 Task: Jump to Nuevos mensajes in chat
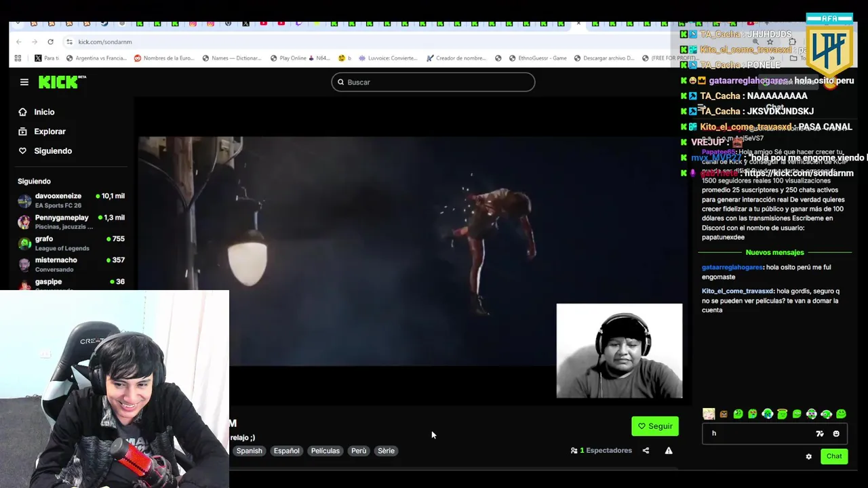pyautogui.click(x=774, y=253)
